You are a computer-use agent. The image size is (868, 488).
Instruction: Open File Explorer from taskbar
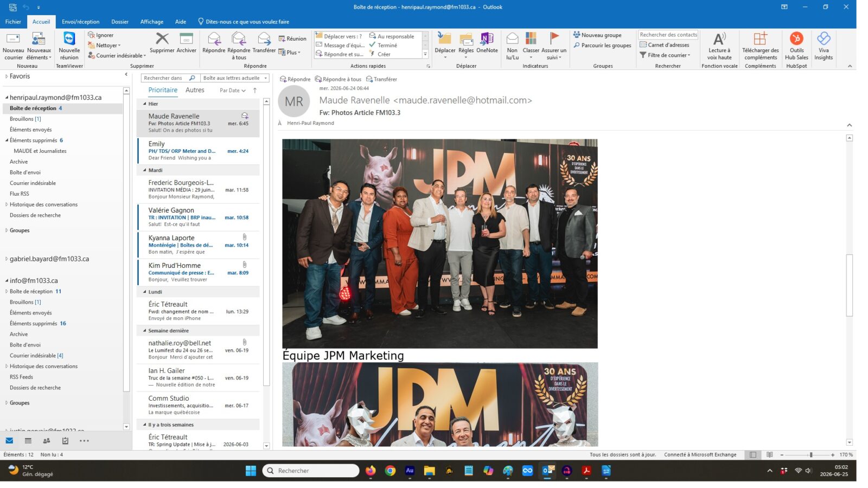tap(429, 471)
